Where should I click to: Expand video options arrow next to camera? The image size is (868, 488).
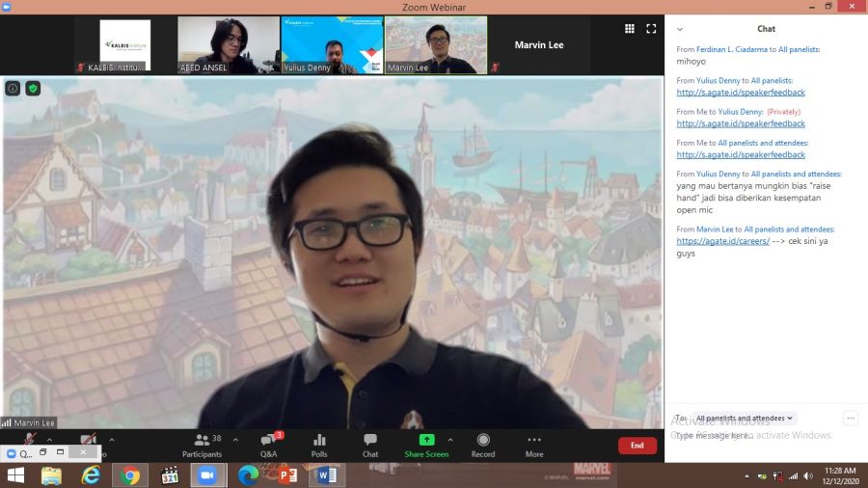tap(112, 440)
